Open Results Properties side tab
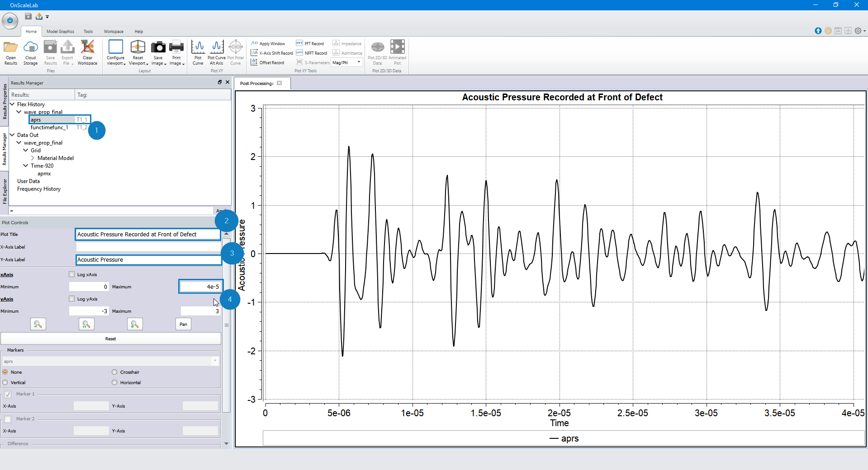The height and width of the screenshot is (470, 868). click(5, 101)
